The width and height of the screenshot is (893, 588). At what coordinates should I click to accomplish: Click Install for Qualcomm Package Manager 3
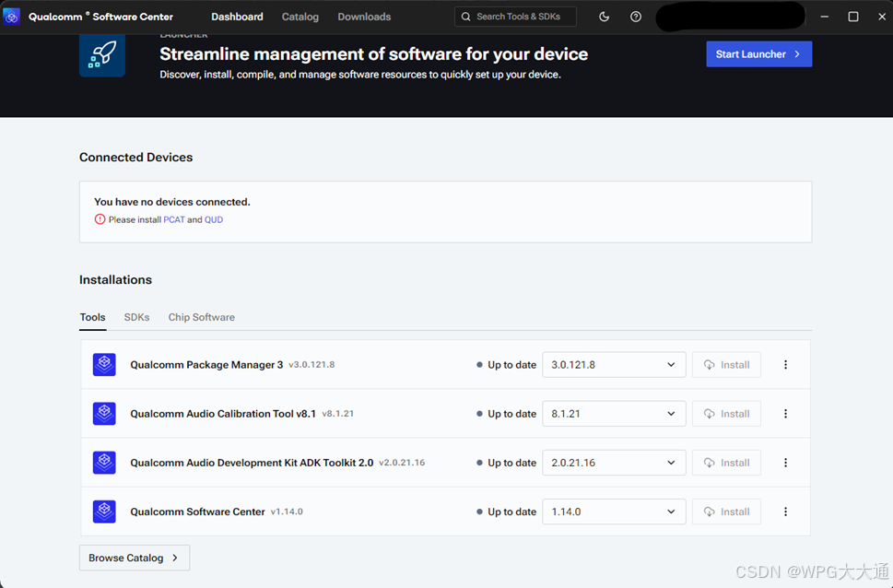tap(727, 365)
